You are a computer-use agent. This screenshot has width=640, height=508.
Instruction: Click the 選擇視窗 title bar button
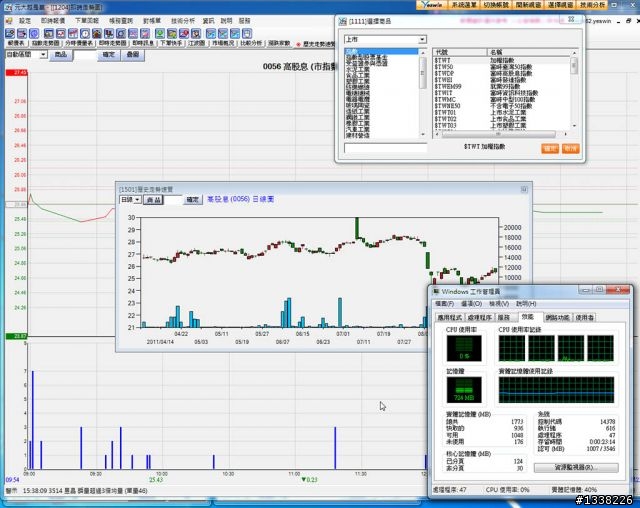pyautogui.click(x=560, y=5)
